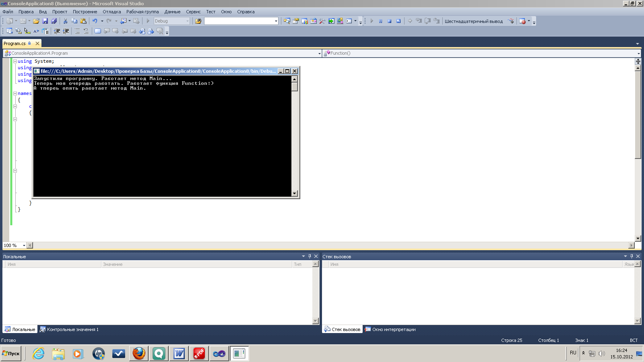The image size is (644, 362).
Task: Toggle hexadecimal output (Шестнадцатеричный вывод)
Action: 473,21
